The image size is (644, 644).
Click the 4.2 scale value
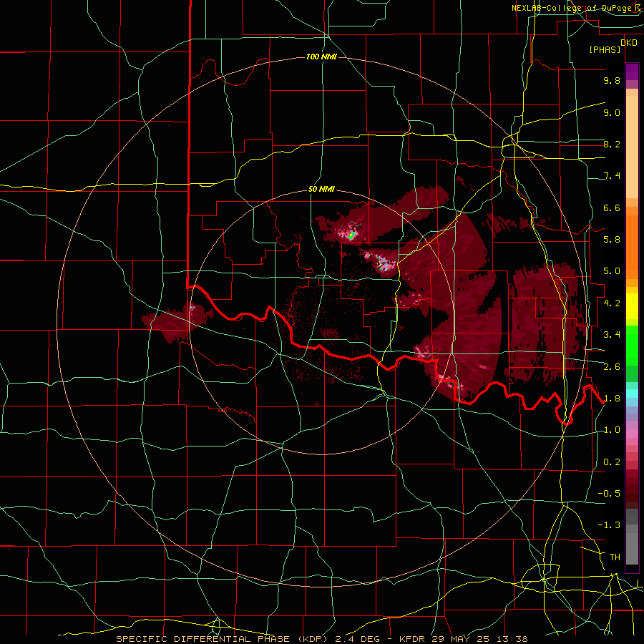(612, 303)
